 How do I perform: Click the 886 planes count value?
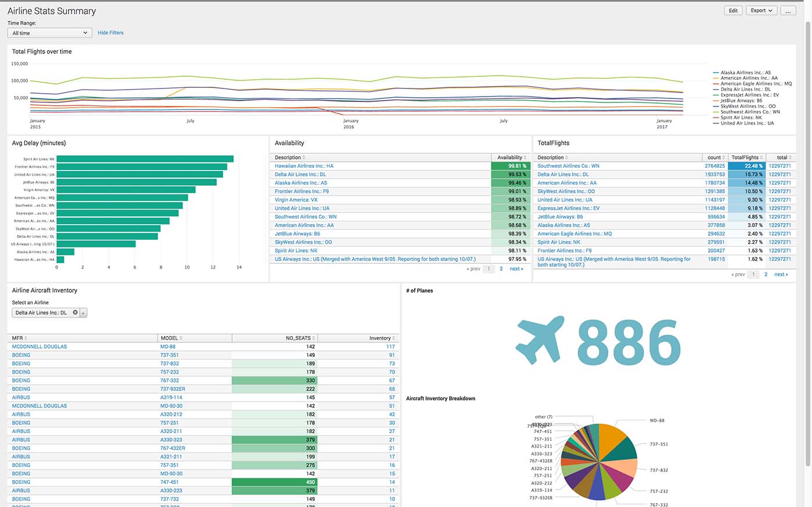point(629,341)
